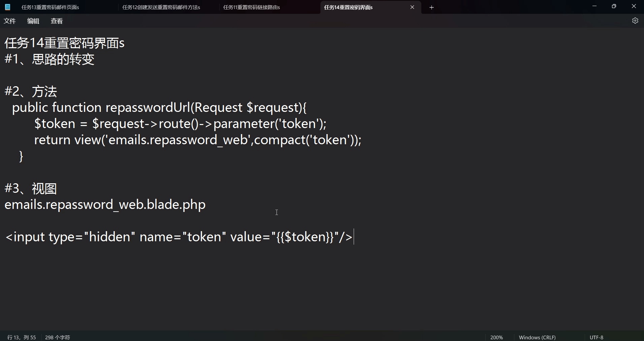Create a new tab with the plus icon
This screenshot has height=341, width=644.
pyautogui.click(x=431, y=7)
